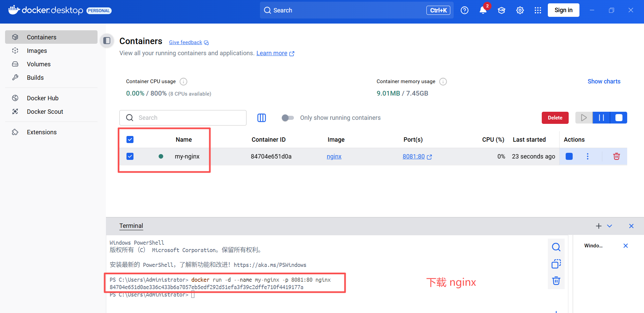This screenshot has width=644, height=313.
Task: Click the PERSONAL plan badge
Action: (x=99, y=10)
